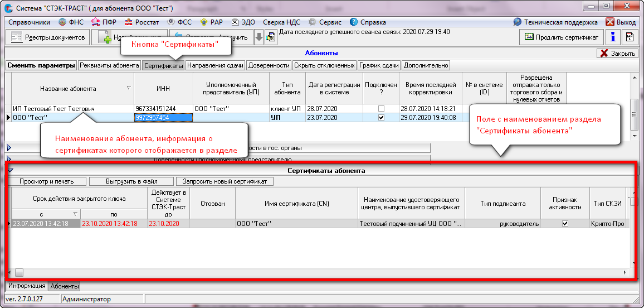Switch to the Абоненты tab
Screen dimensions: 644x308
[65, 286]
